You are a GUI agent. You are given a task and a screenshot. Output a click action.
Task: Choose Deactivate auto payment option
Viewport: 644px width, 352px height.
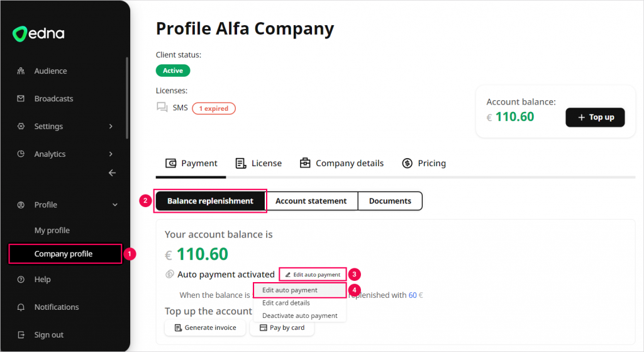coord(300,315)
